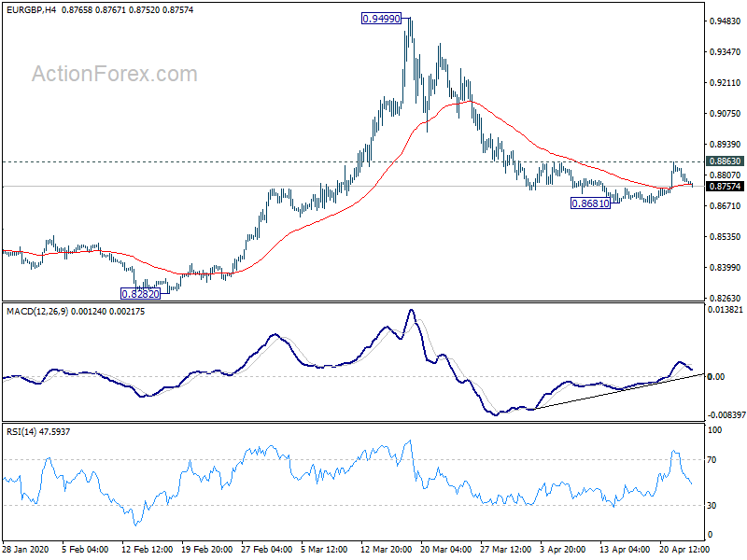Image resolution: width=747 pixels, height=560 pixels.
Task: Click the 0.86810 support price label
Action: click(x=590, y=203)
